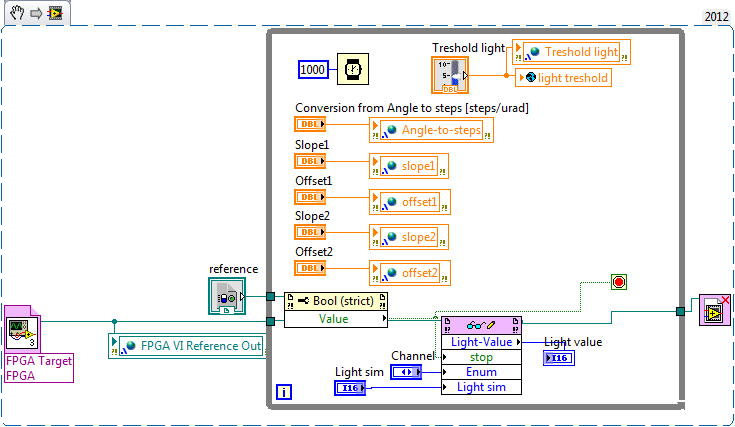Select the Bool (strict) property node header
735x427 pixels.
[336, 301]
